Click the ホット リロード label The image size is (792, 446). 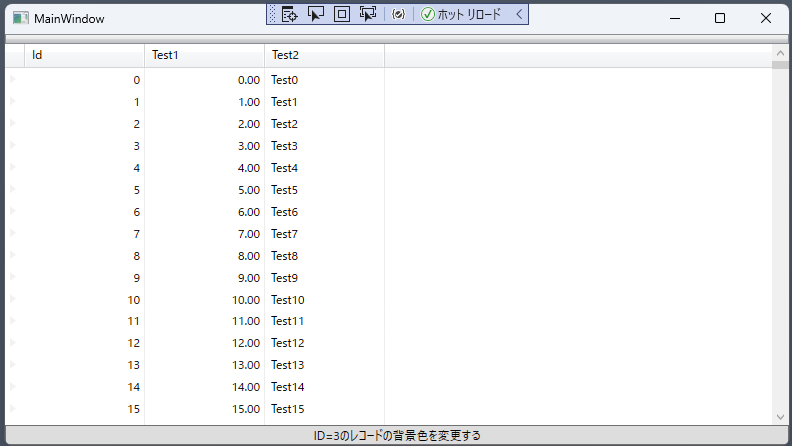click(x=469, y=14)
